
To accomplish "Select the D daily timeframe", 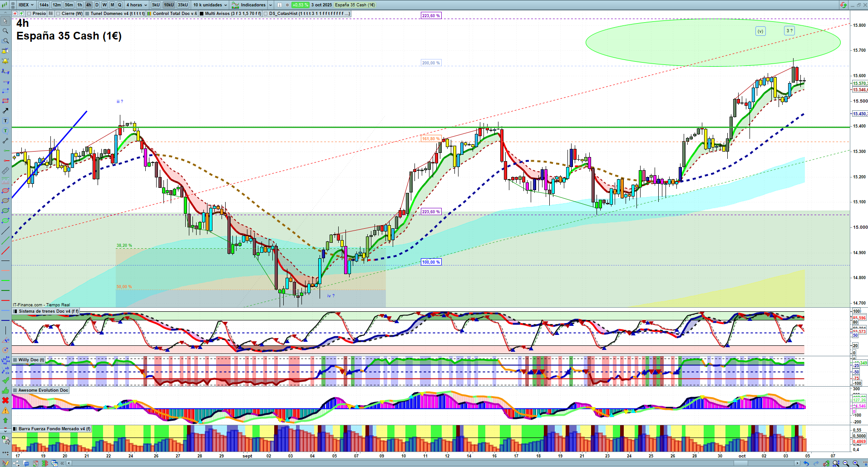I will tap(97, 5).
